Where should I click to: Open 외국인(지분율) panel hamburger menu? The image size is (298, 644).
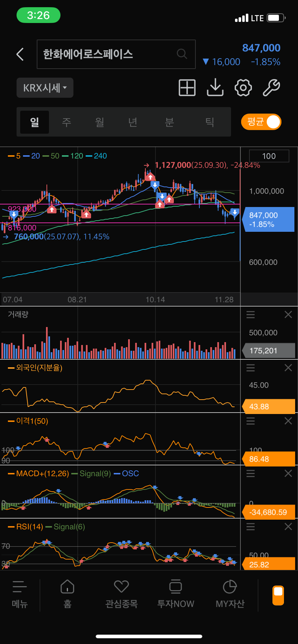click(x=250, y=368)
